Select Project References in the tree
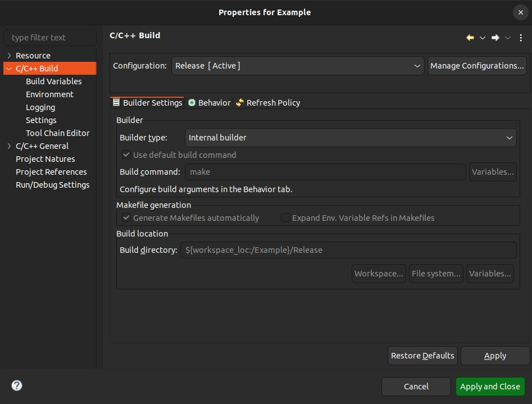The width and height of the screenshot is (532, 404). (x=51, y=172)
